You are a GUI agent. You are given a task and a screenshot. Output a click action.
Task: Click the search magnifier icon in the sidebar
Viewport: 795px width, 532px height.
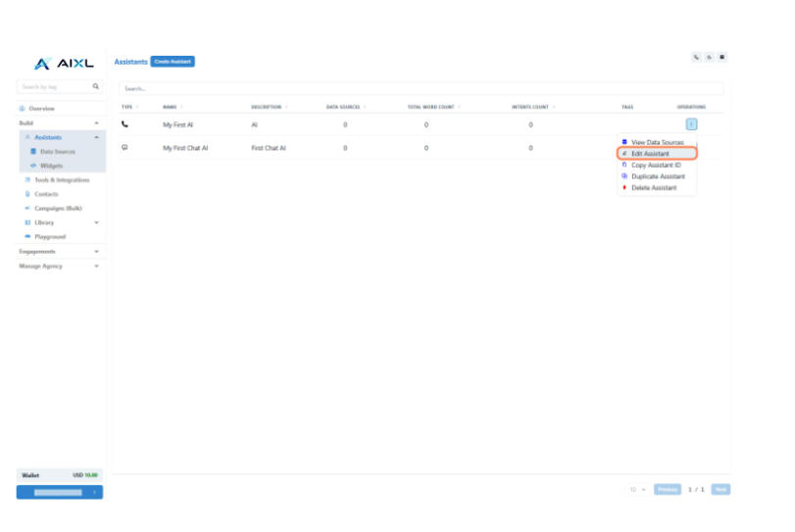96,87
